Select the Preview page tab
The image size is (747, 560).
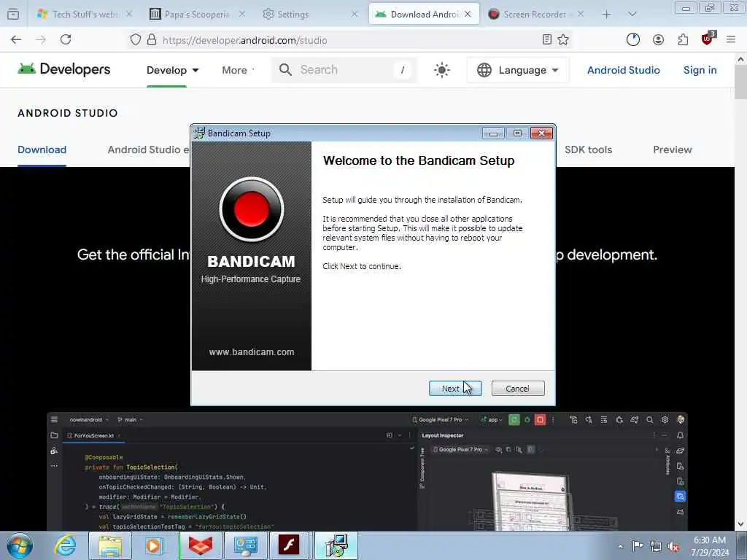672,149
